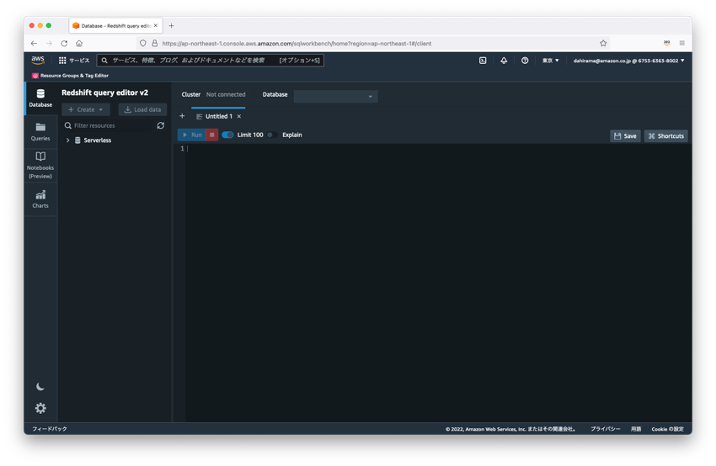The image size is (716, 466).
Task: Switch theme with the moon icon
Action: point(40,387)
